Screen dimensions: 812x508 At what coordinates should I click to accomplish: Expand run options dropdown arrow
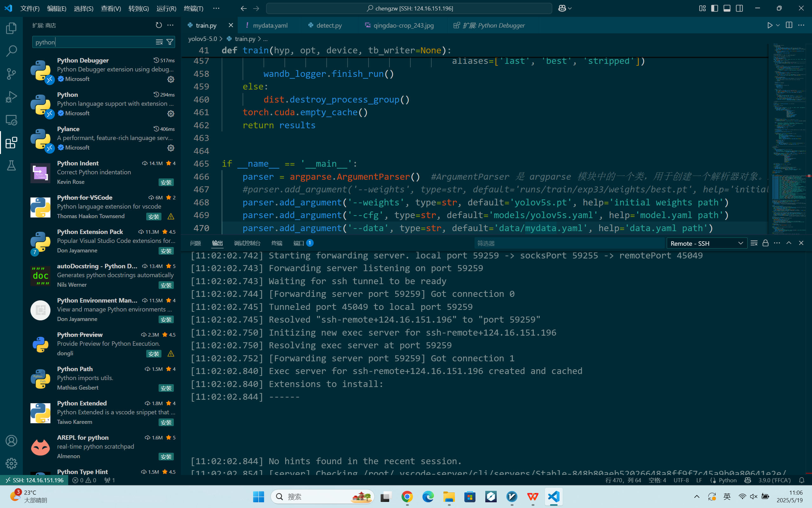pyautogui.click(x=778, y=25)
